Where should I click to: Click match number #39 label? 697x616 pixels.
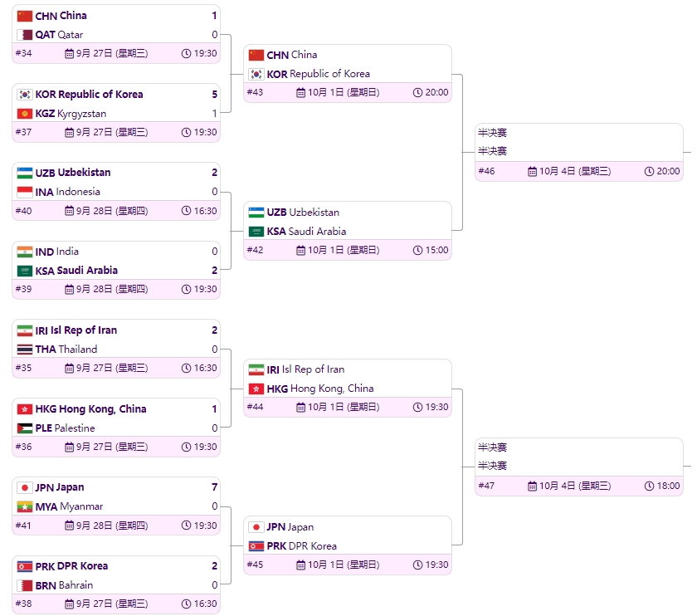pos(23,289)
